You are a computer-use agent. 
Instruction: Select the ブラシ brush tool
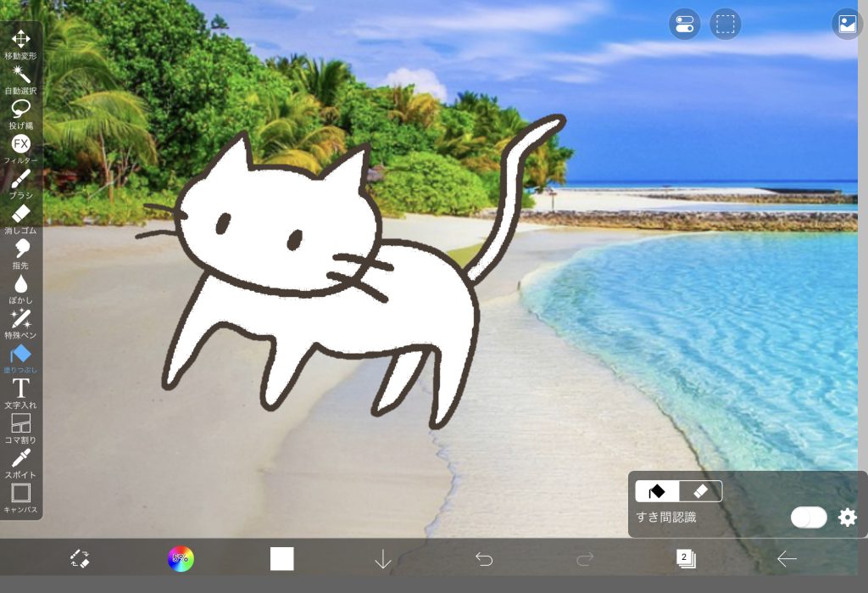(x=20, y=179)
